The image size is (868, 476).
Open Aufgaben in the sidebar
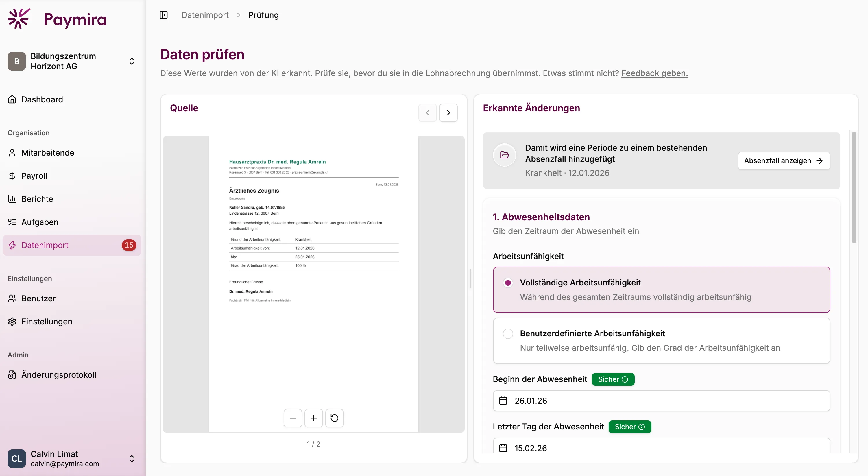72,222
